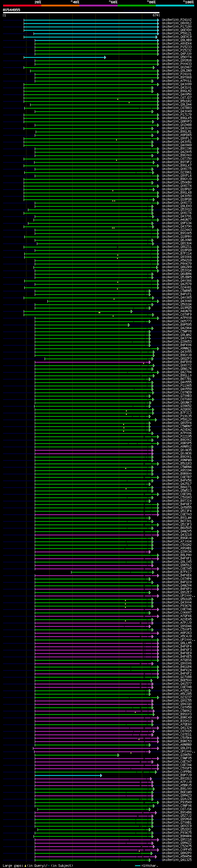197x868 pixels.
Task: Select hit label UniRef100_Q56YT4
Action: coord(176,57)
